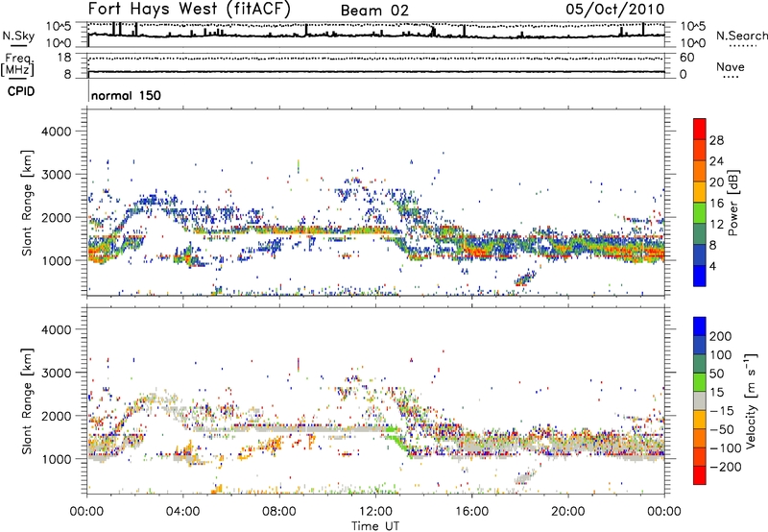The image size is (768, 532).
Task: Click the date '05/Oct/2010'
Action: tap(615, 10)
